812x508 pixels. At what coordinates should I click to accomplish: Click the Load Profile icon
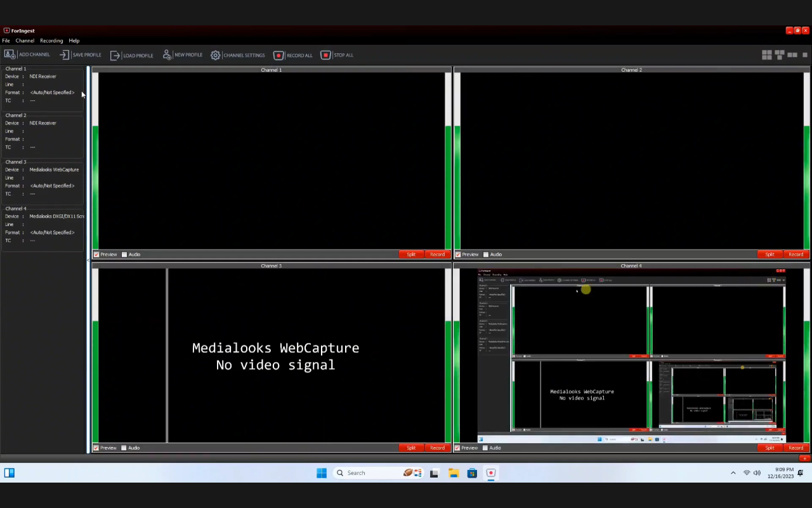115,55
